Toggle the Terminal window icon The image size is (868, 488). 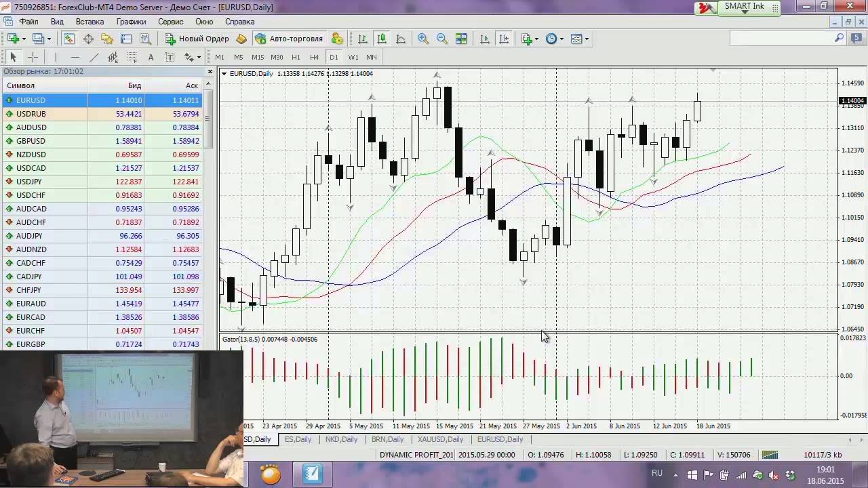125,39
